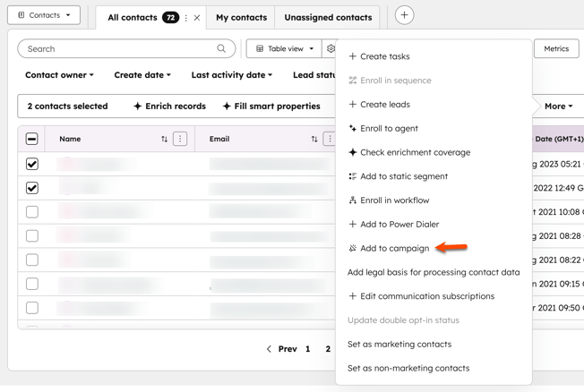
Task: Switch to Unassigned contacts tab
Action: pyautogui.click(x=328, y=18)
